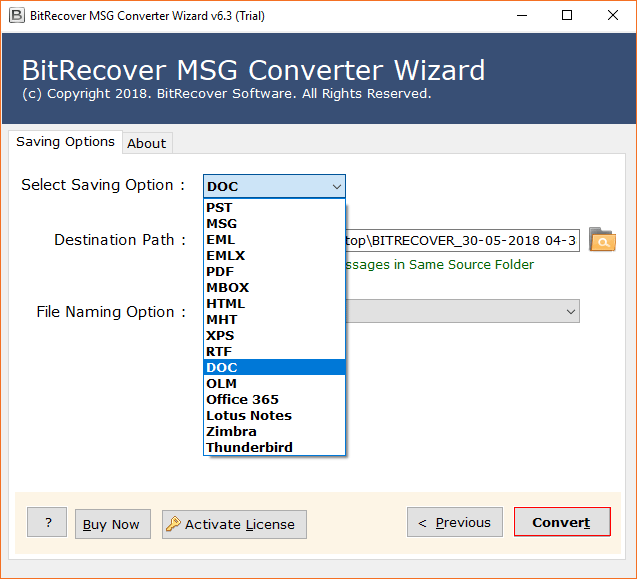Viewport: 637px width, 579px height.
Task: Pick EMLX format in the list
Action: (274, 255)
